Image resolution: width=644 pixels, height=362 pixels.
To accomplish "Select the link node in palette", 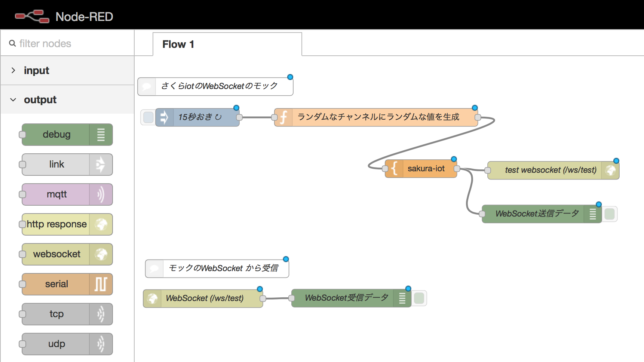I will click(67, 165).
